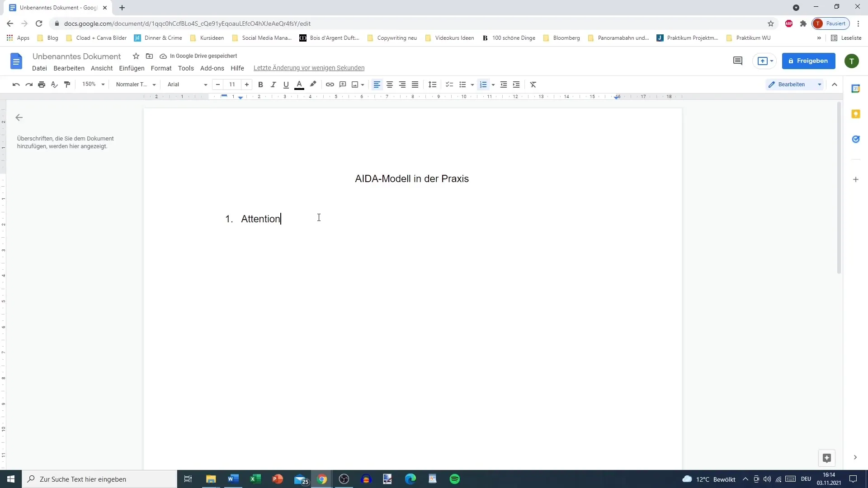Click the font color icon
Screen dimensions: 868x488
(299, 84)
